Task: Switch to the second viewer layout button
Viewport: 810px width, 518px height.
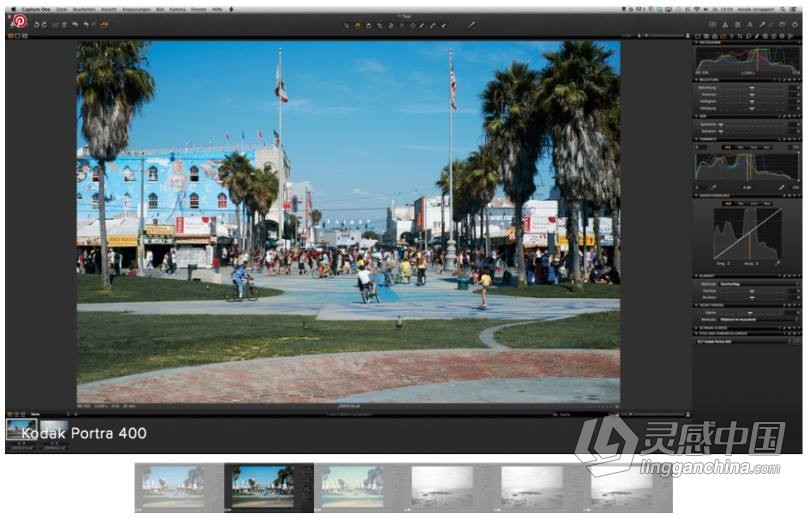Action: [17, 36]
